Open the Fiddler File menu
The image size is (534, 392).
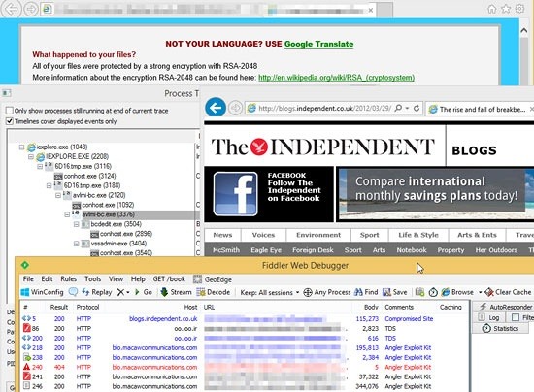[x=28, y=279]
